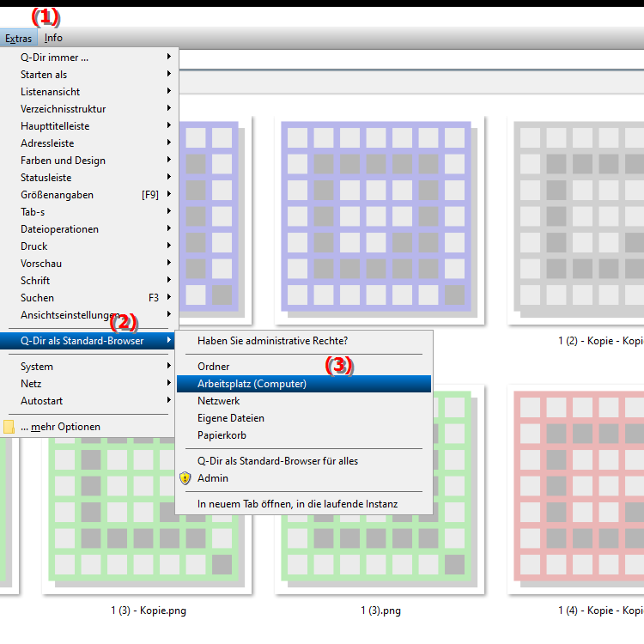Select Ordner in the submenu
The width and height of the screenshot is (644, 644).
[304, 367]
